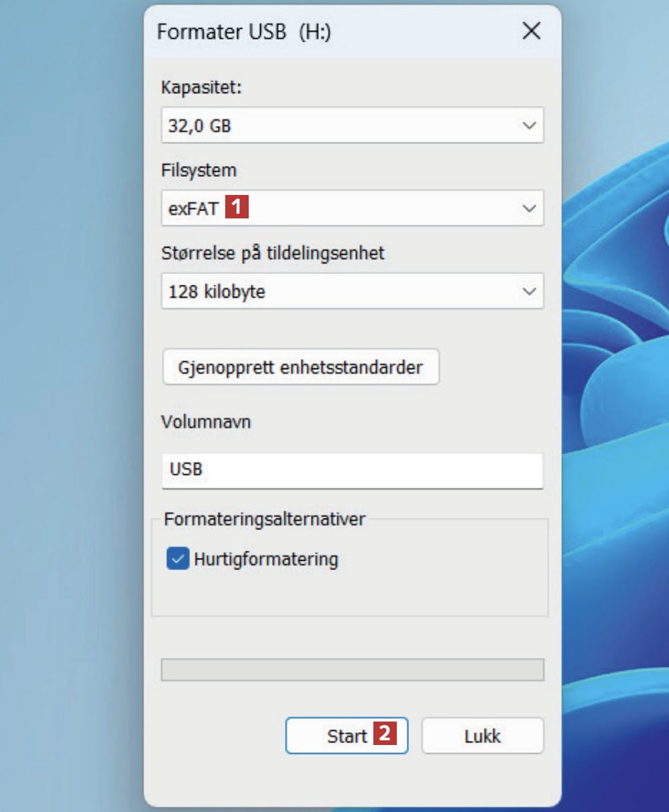
Task: Click the Formater USB (H:) title text
Action: pos(244,31)
